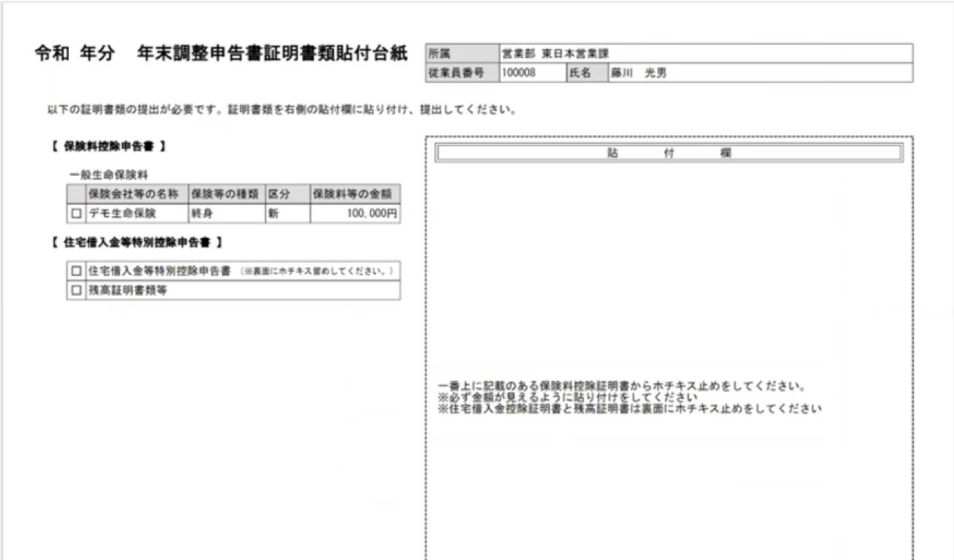Click the 区分 column header
Image resolution: width=954 pixels, height=560 pixels.
[287, 193]
